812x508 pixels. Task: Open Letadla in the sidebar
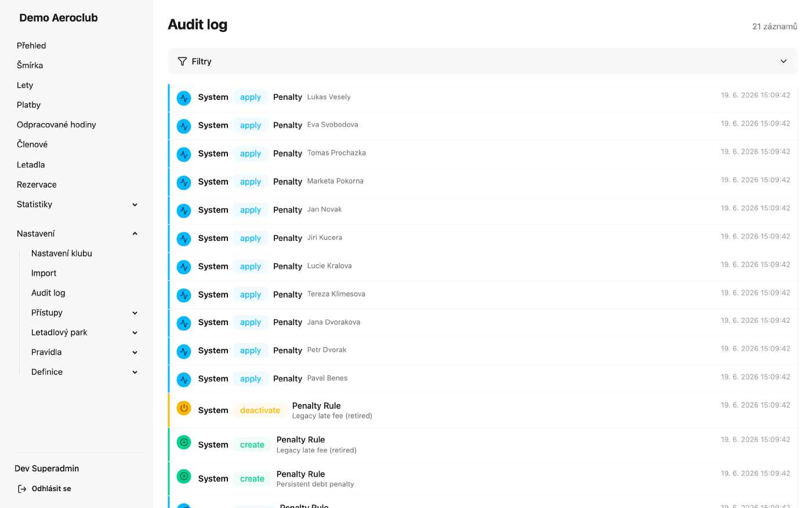coord(31,165)
